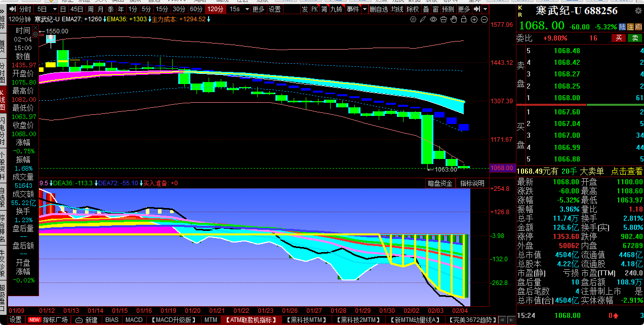Select the 【ATM取款机指标】 tab

[x=251, y=320]
